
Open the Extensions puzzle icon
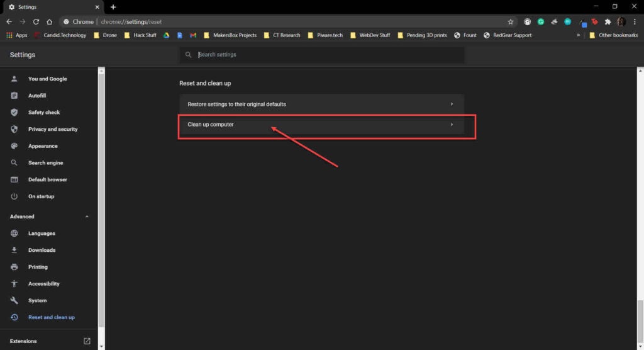point(608,22)
